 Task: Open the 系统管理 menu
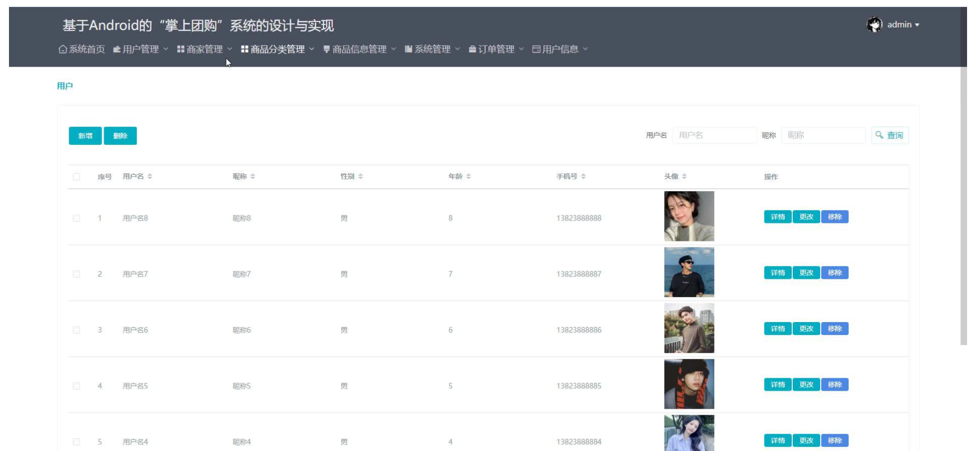click(x=432, y=49)
